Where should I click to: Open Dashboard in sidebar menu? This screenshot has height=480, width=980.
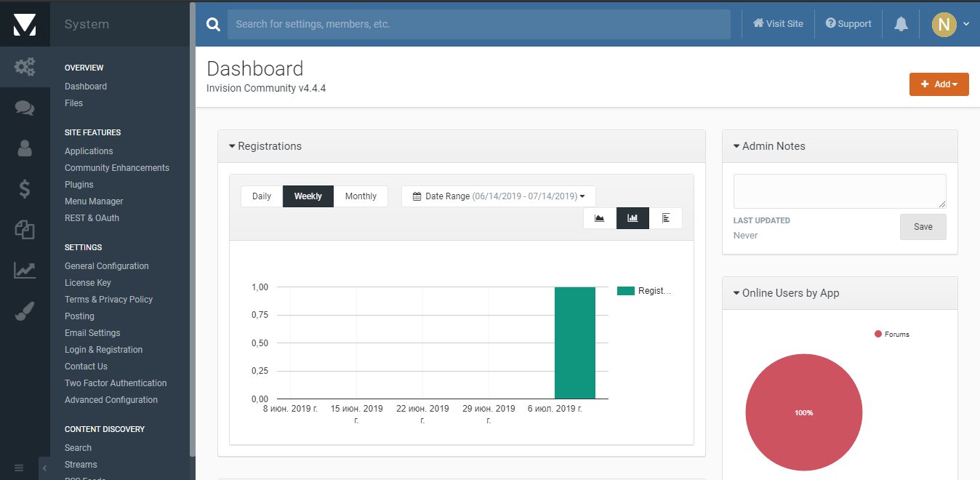point(86,87)
